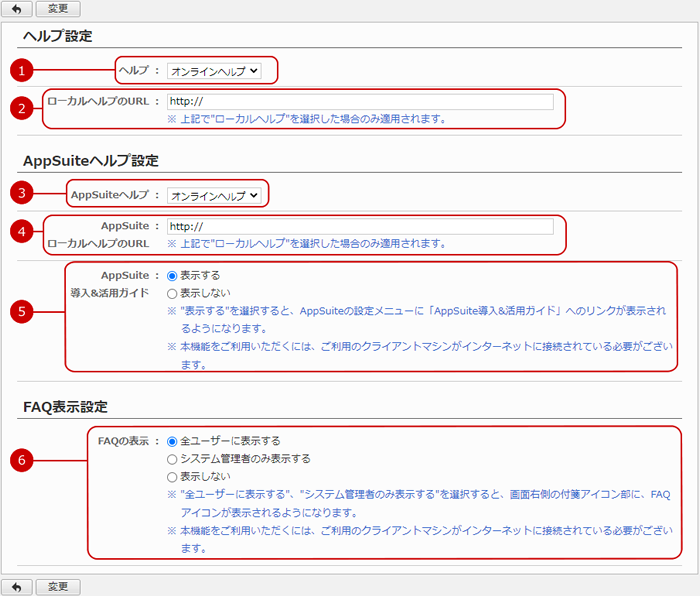Click the bottom 変更 button

coord(58,587)
